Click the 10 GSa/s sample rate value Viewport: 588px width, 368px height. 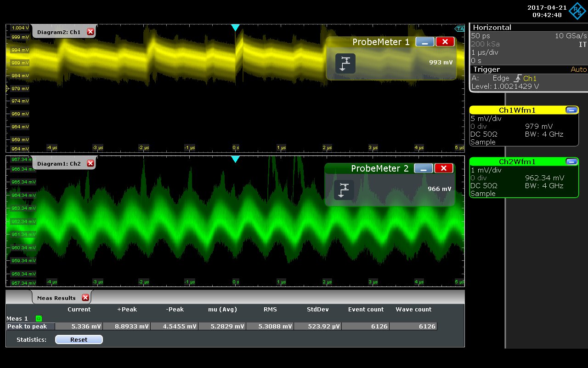(x=571, y=35)
